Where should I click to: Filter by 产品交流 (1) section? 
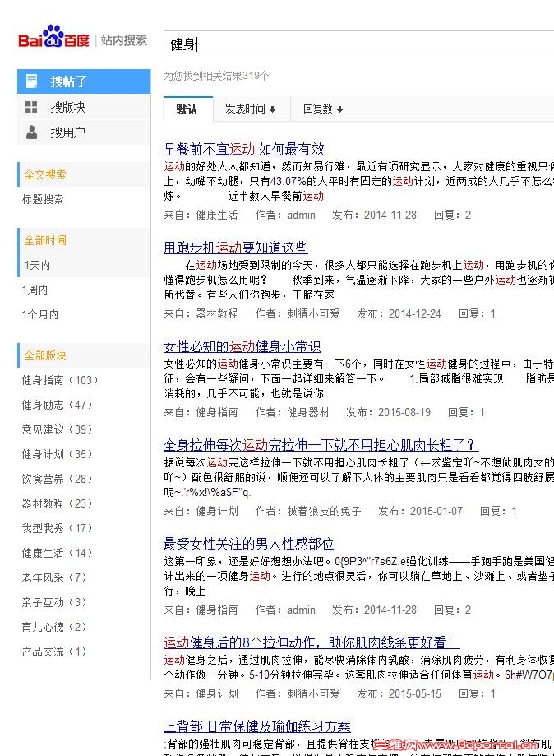[54, 652]
